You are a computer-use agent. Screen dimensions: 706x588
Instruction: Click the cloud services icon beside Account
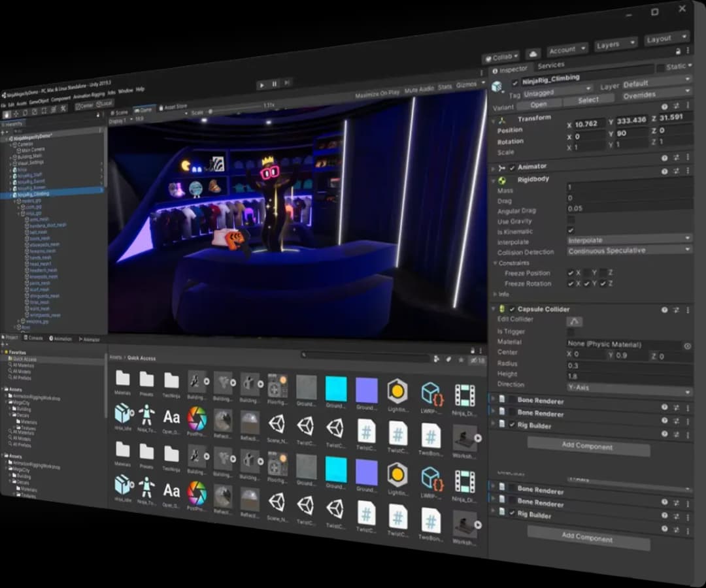tap(533, 54)
